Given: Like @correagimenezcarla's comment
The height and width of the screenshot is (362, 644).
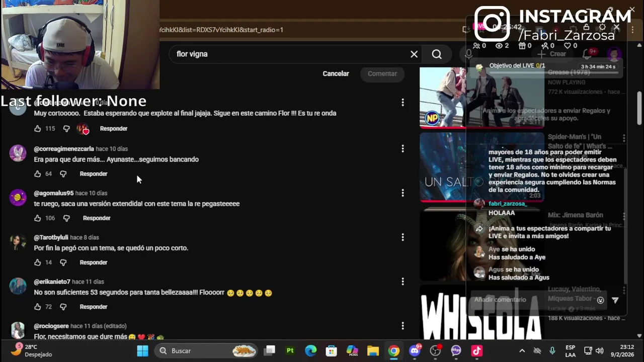Looking at the screenshot, I should (38, 174).
